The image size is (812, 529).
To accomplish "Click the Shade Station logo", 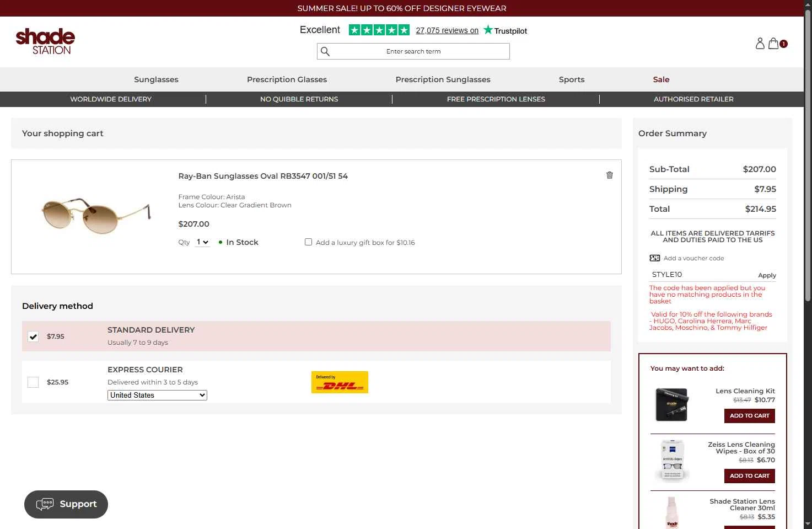I will [x=45, y=41].
